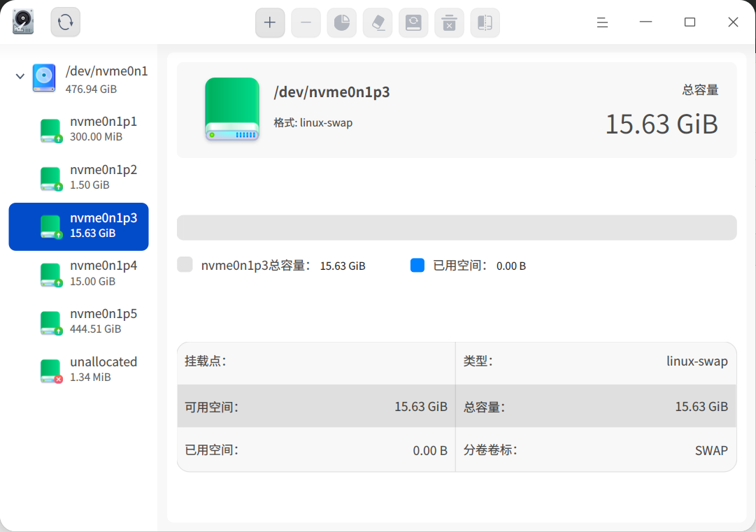Click the disk utility app logo icon
This screenshot has height=532, width=756.
pos(22,22)
